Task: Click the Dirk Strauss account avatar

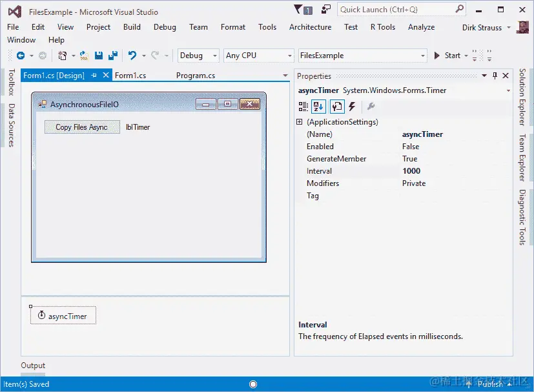Action: point(522,27)
